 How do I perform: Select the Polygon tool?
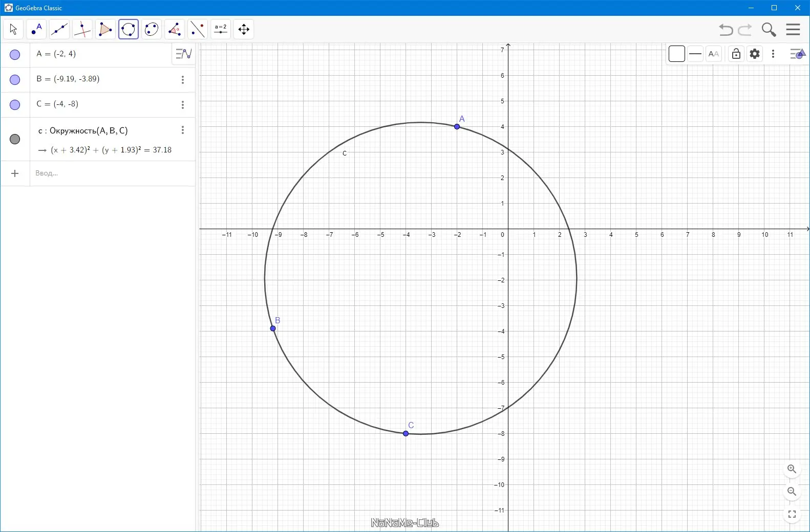105,29
